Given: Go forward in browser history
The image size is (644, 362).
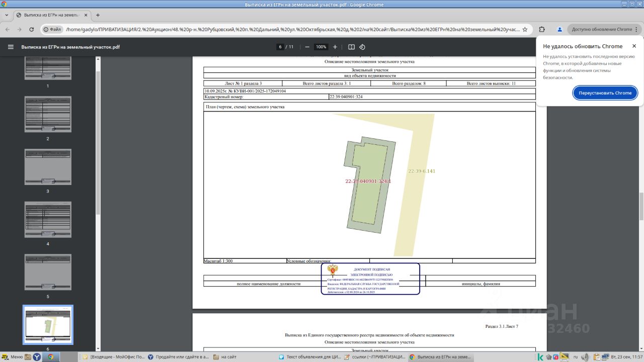Looking at the screenshot, I should pos(20,30).
